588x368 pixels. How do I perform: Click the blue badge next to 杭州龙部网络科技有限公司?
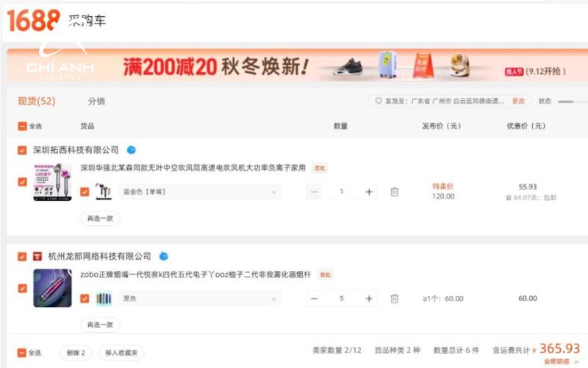(x=163, y=256)
